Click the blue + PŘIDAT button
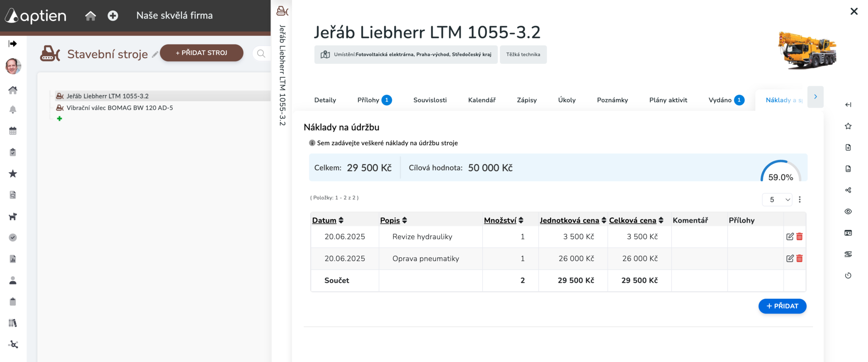 782,306
